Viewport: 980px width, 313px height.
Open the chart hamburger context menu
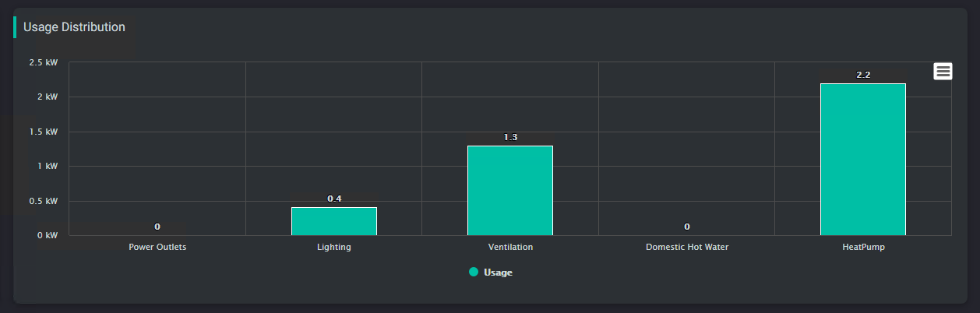click(943, 71)
